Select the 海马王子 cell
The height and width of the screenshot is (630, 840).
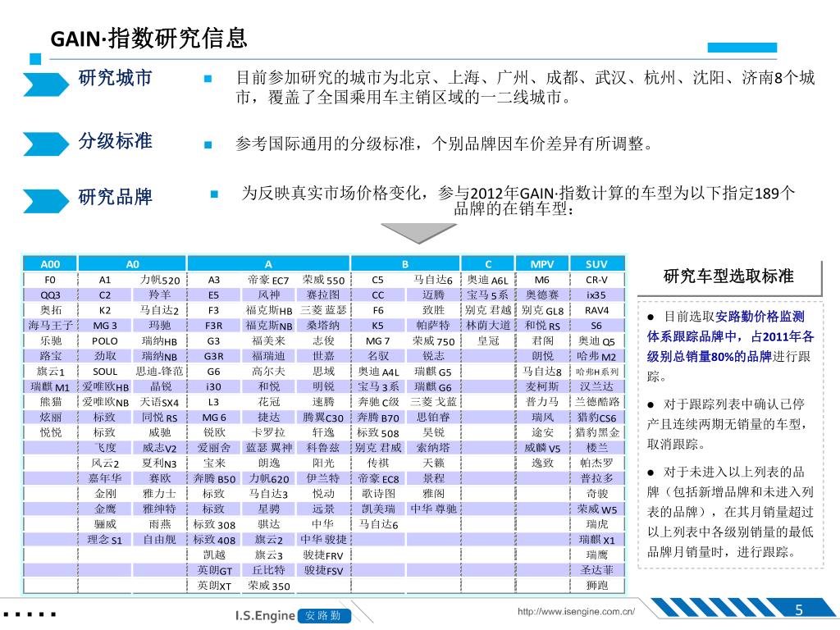50,325
